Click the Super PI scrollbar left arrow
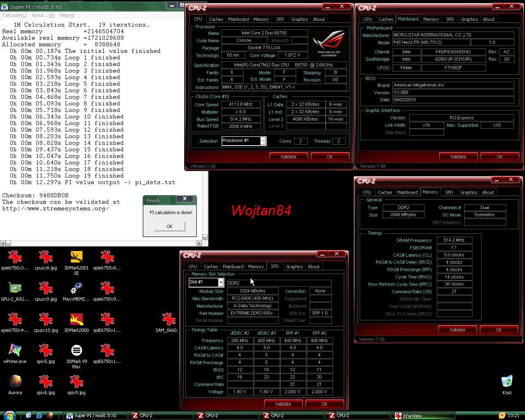This screenshot has width=525, height=420. coord(3,243)
